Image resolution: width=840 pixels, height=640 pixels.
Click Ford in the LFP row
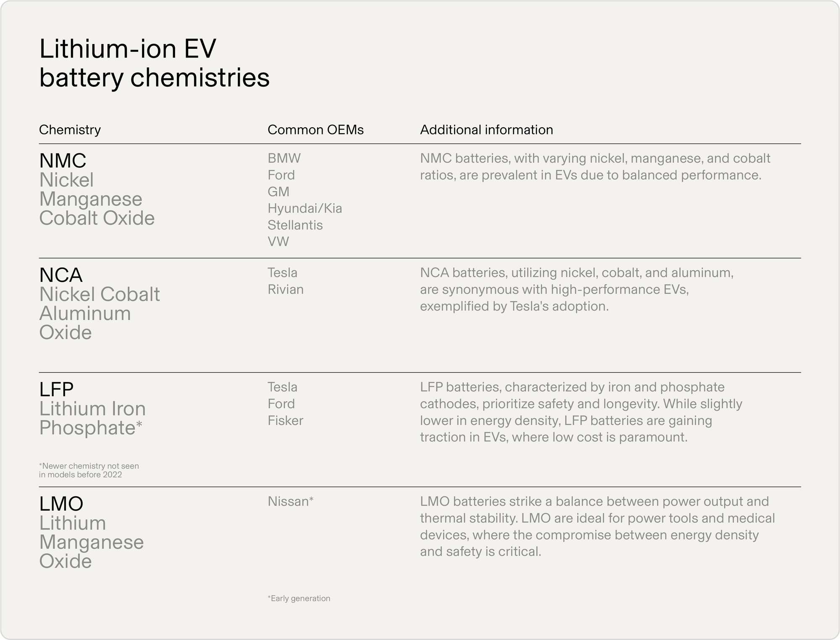click(x=281, y=404)
